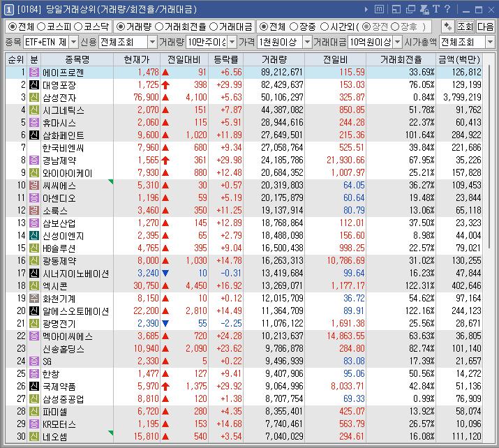Click the green corner marker on the 네오셈 row
This screenshot has width=499, height=448.
click(111, 433)
